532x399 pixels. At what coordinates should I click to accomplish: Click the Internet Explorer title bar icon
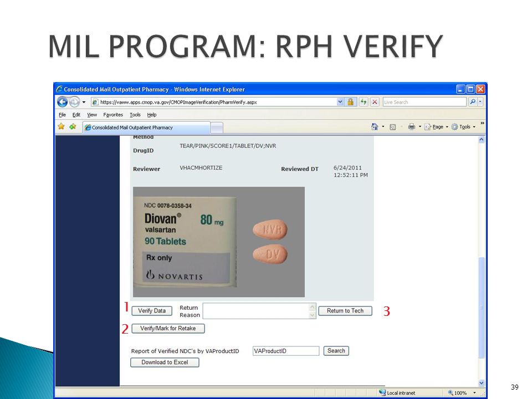(x=59, y=89)
